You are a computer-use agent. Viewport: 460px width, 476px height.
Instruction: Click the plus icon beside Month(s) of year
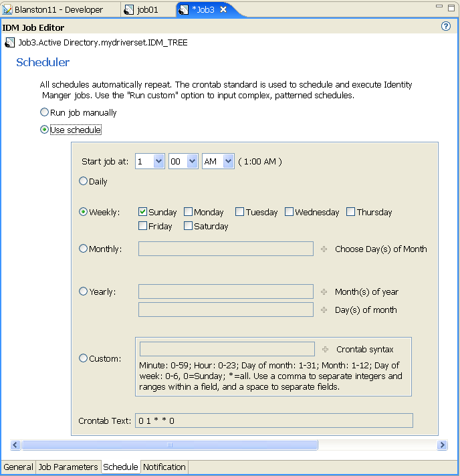[324, 291]
